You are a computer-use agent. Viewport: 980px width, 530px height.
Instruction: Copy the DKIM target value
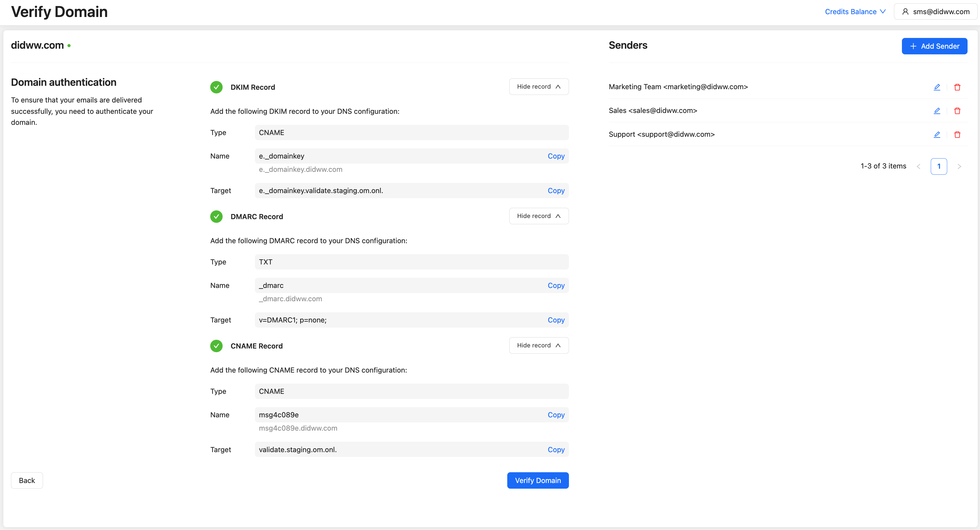point(556,191)
